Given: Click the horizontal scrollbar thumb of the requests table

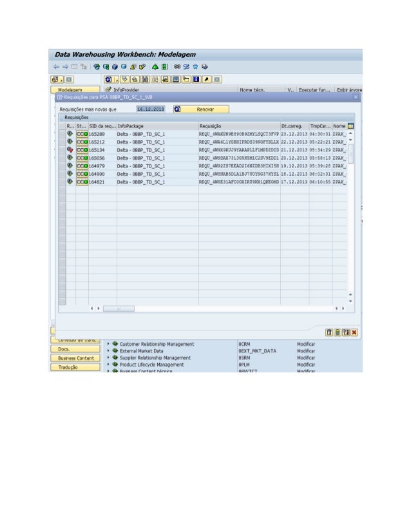Looking at the screenshot, I should tap(119, 309).
